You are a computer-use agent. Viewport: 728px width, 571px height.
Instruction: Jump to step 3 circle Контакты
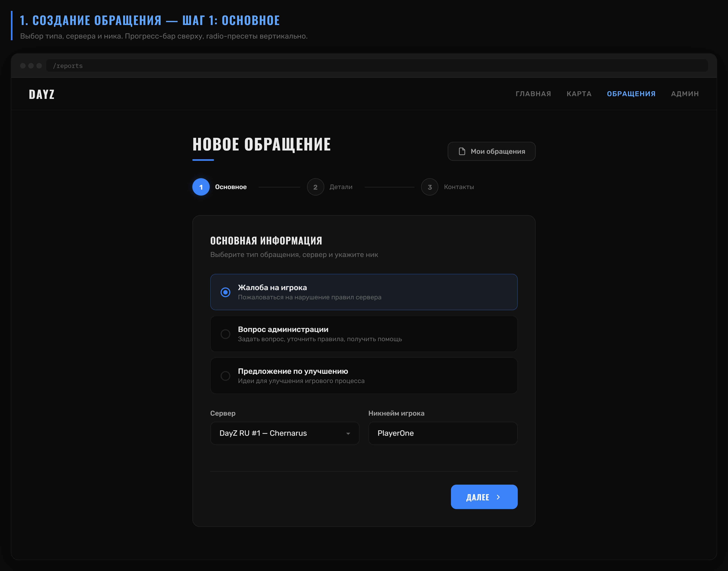(x=430, y=187)
